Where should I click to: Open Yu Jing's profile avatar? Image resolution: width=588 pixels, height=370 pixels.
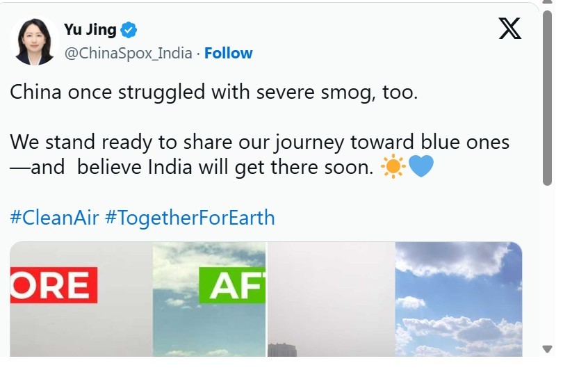34,42
